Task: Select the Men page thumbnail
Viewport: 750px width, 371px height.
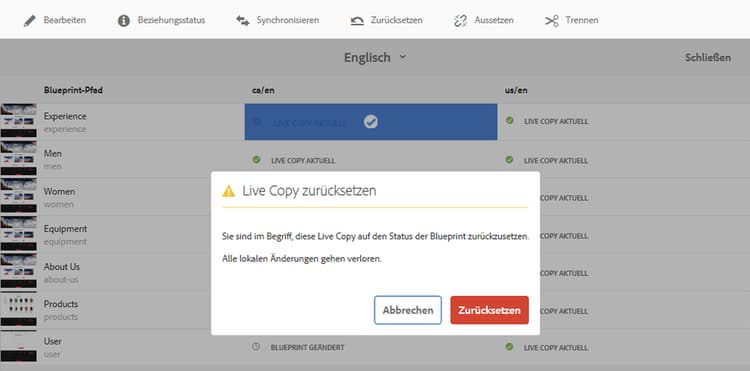Action: click(x=18, y=158)
